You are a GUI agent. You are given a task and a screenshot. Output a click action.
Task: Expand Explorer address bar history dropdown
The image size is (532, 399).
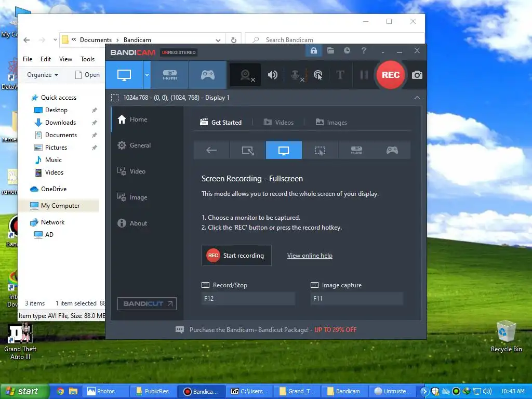pyautogui.click(x=218, y=40)
